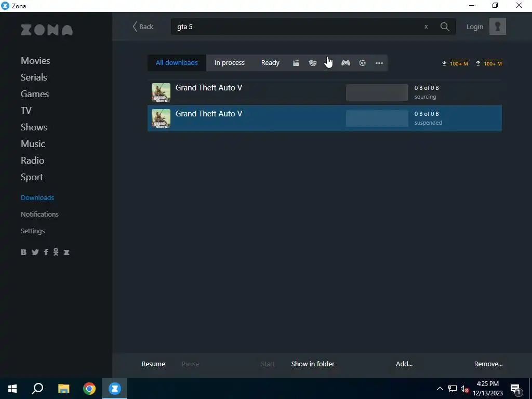The image size is (532, 399).
Task: Select the All downloads tab
Action: [177, 63]
